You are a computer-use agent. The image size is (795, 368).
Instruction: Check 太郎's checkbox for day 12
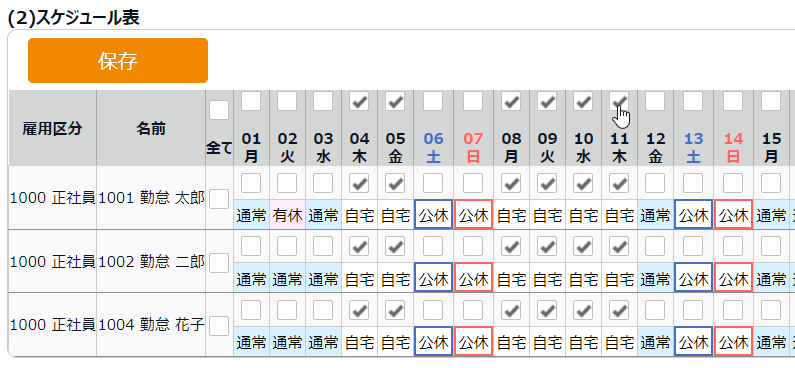(655, 183)
